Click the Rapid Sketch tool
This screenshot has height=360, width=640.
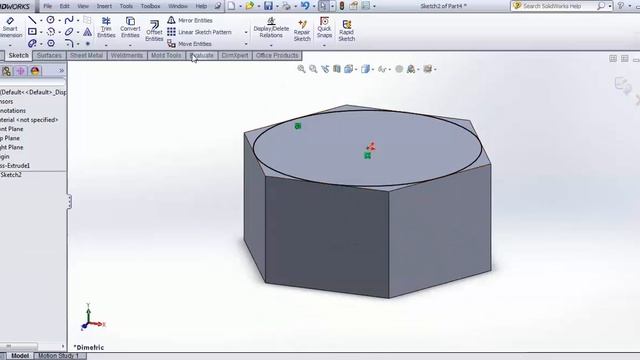(x=347, y=31)
